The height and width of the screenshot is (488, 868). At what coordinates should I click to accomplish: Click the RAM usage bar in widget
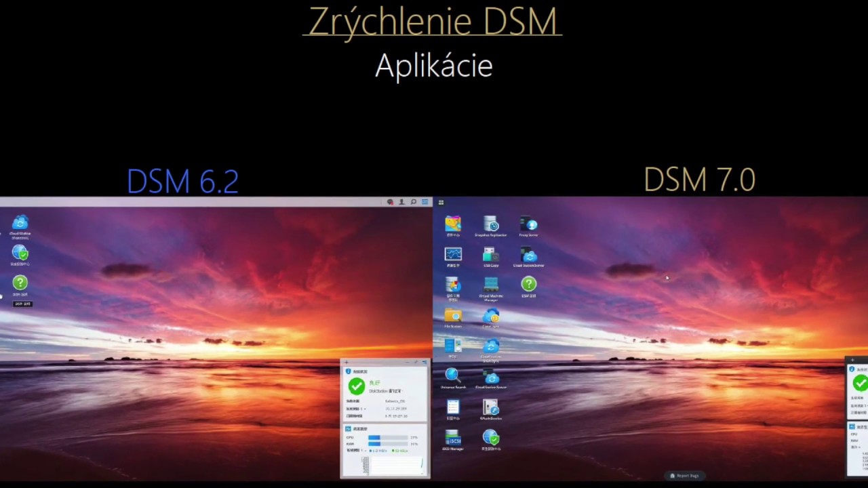click(388, 444)
